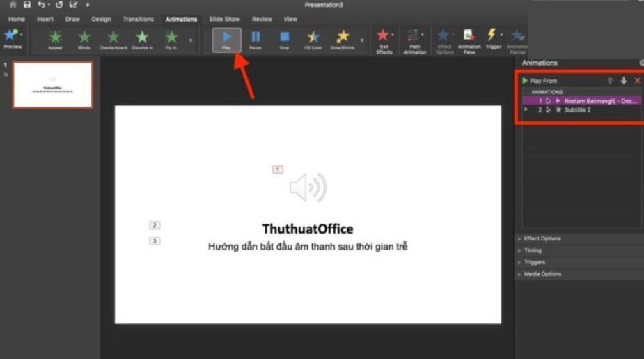Apply the Fly In entrance effect
The height and width of the screenshot is (359, 644).
click(x=171, y=40)
